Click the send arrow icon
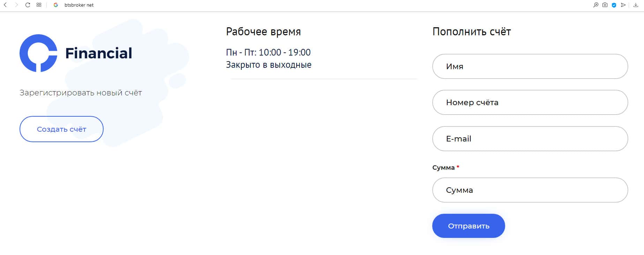Image resolution: width=644 pixels, height=255 pixels. coord(623,5)
